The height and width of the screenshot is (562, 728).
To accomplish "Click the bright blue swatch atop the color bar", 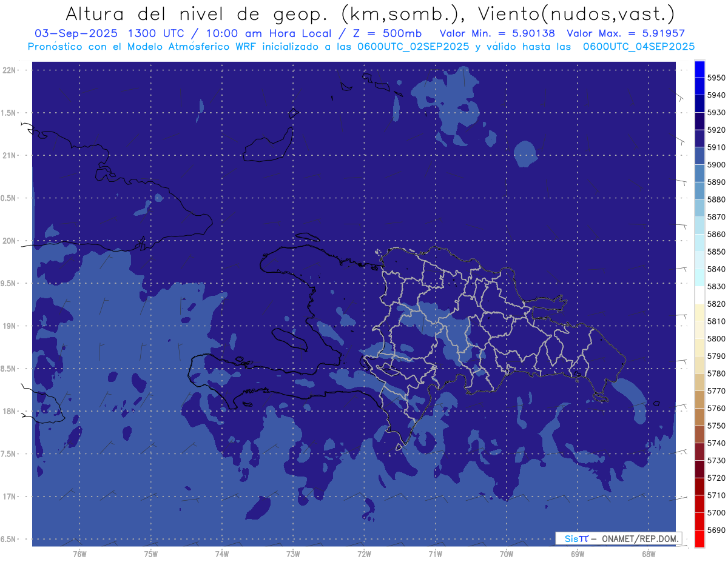I will (699, 69).
